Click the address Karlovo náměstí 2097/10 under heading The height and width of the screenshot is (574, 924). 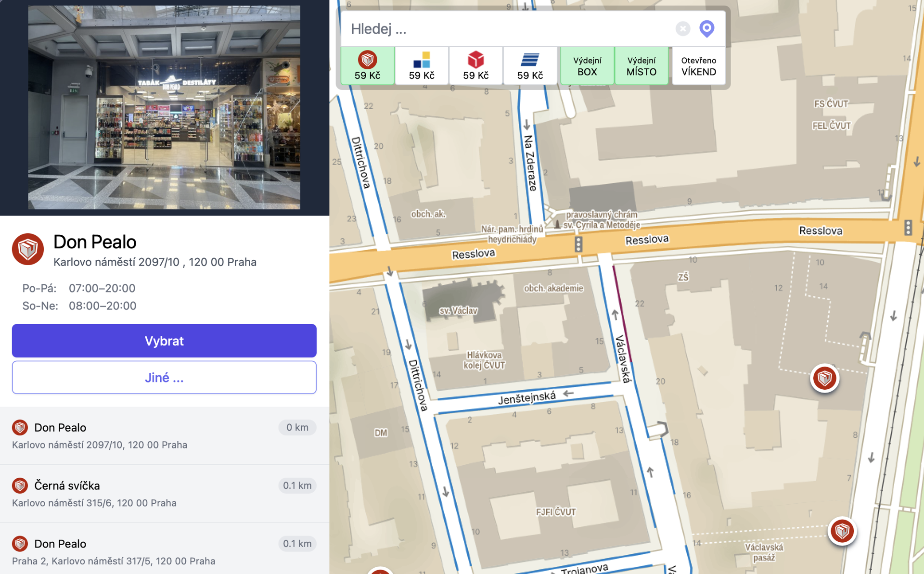pyautogui.click(x=155, y=262)
